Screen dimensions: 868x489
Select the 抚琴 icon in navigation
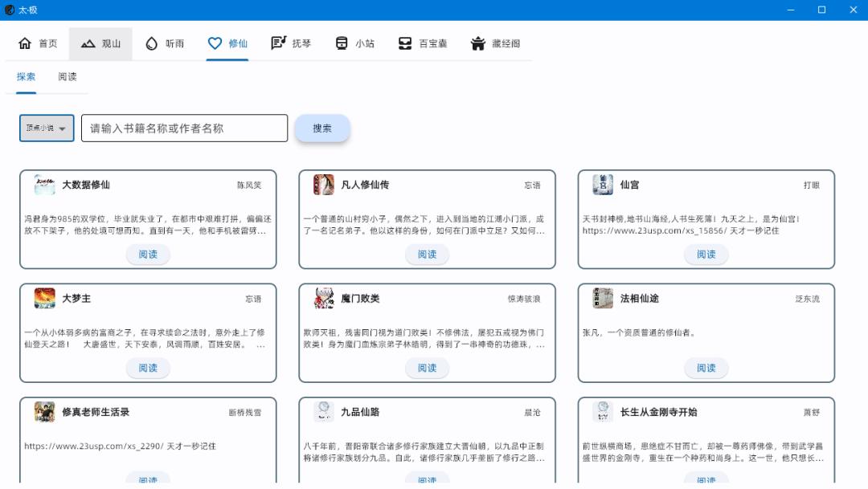click(277, 44)
